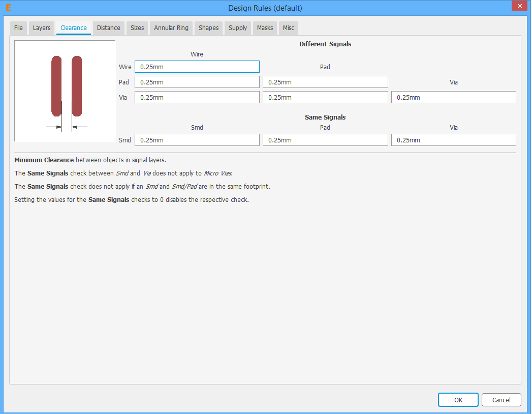
Task: Click the Pad-to-Pad clearance field
Action: (x=325, y=82)
